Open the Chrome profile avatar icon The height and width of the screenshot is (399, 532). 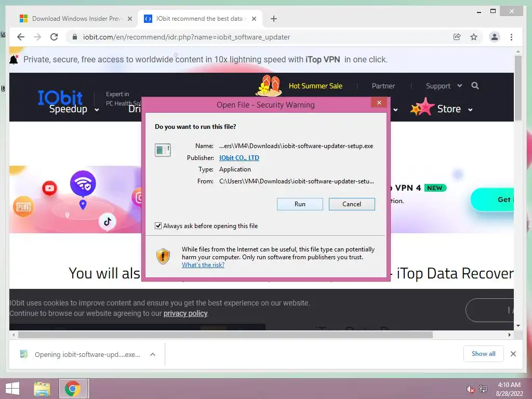495,37
